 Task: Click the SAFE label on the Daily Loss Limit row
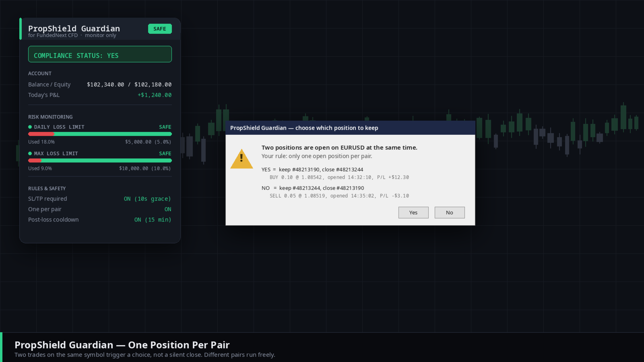tap(165, 127)
